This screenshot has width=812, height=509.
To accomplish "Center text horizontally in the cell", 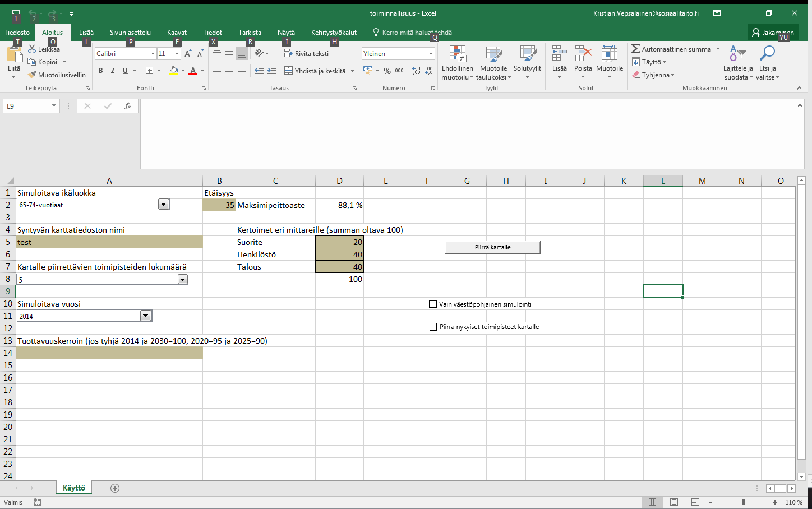I will [x=229, y=71].
